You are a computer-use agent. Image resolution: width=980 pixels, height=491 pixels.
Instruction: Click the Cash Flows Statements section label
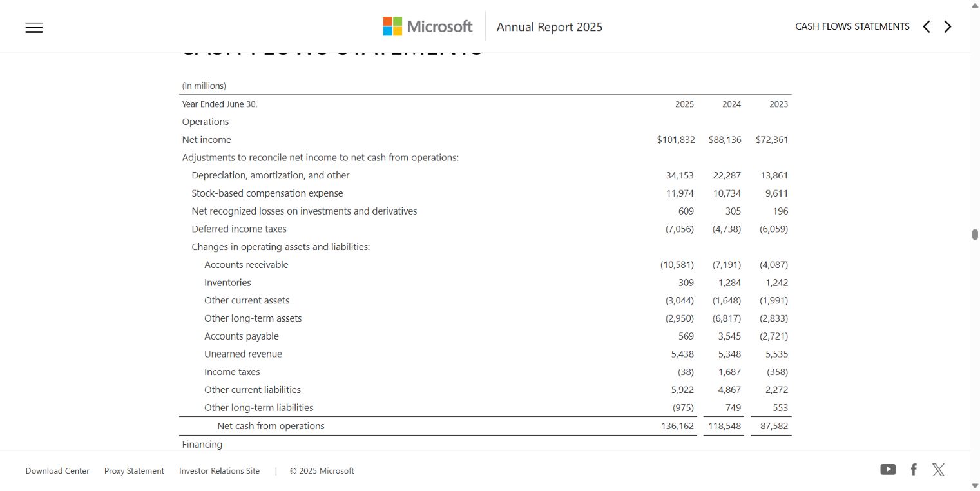[852, 26]
